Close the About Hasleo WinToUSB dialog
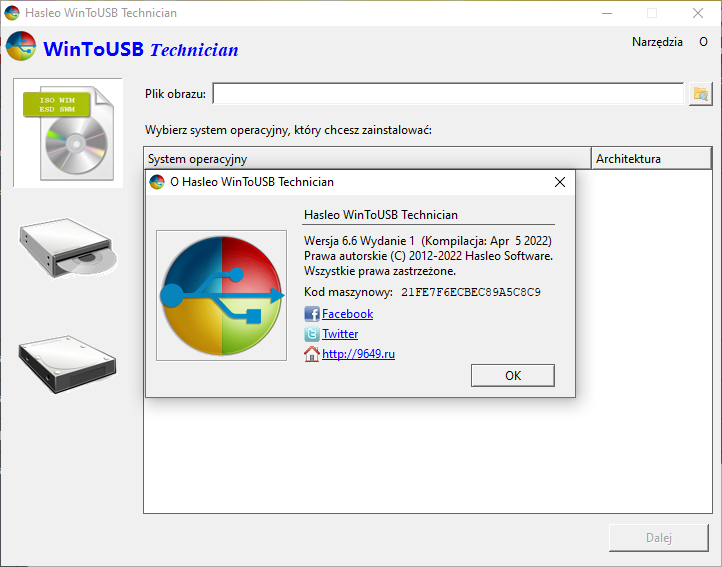The image size is (722, 567). click(559, 182)
